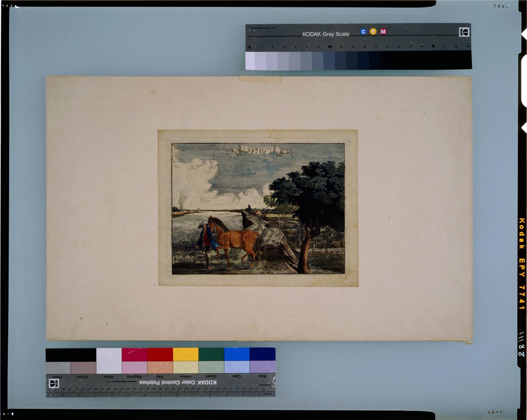Click the upside-down 'Blue' patch label
Screen dimensions: 527x420
pos(262,376)
